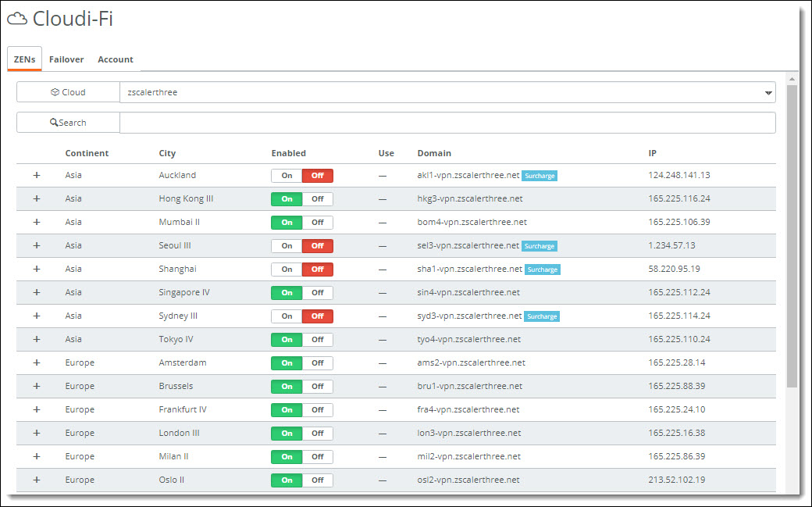The image size is (812, 507).
Task: Select domain ams2-vpn.zscalerthree.net
Action: (x=472, y=362)
